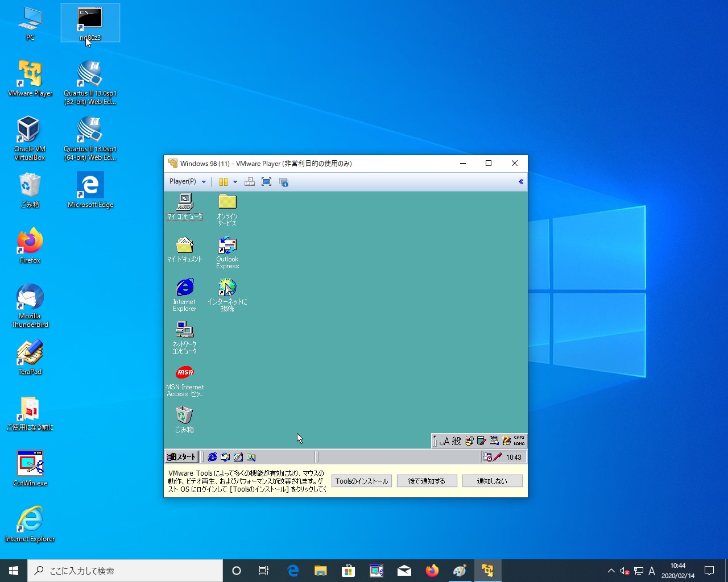
Task: Select マイ コンピュータ icon in Windows 98
Action: [184, 207]
